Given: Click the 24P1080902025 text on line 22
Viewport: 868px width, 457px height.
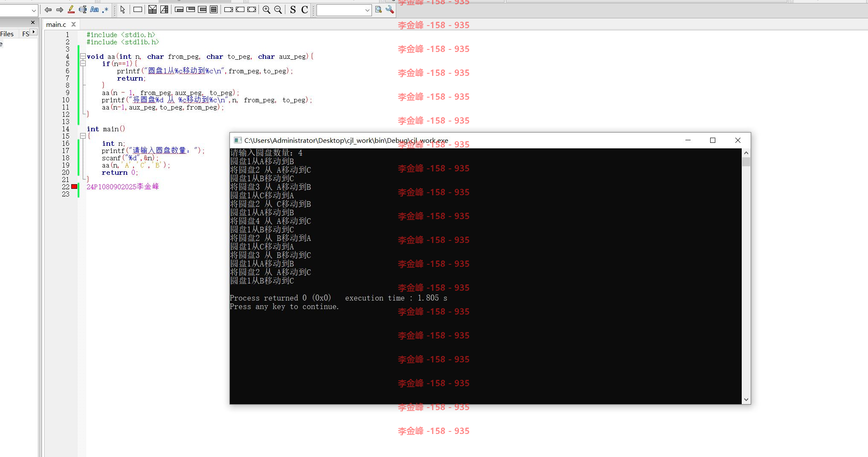Looking at the screenshot, I should tap(111, 187).
